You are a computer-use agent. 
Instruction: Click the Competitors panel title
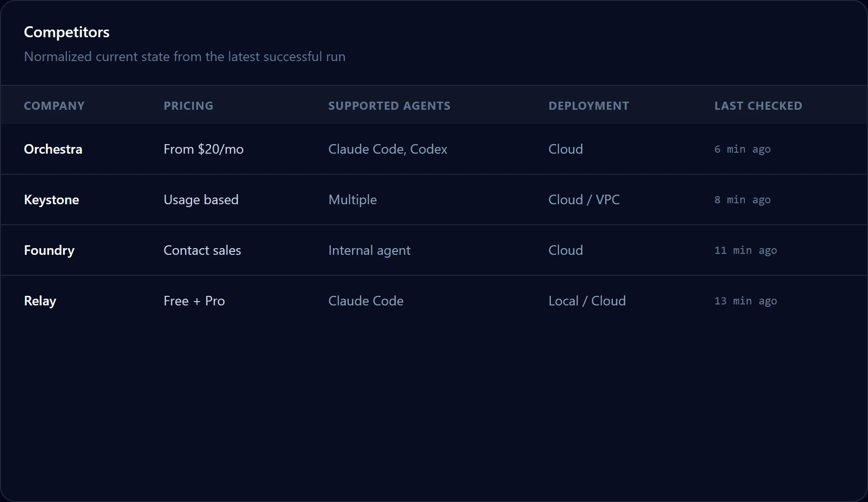tap(67, 32)
